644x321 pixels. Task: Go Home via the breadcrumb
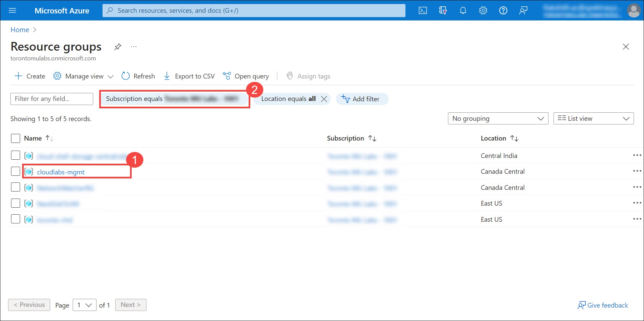coord(20,30)
